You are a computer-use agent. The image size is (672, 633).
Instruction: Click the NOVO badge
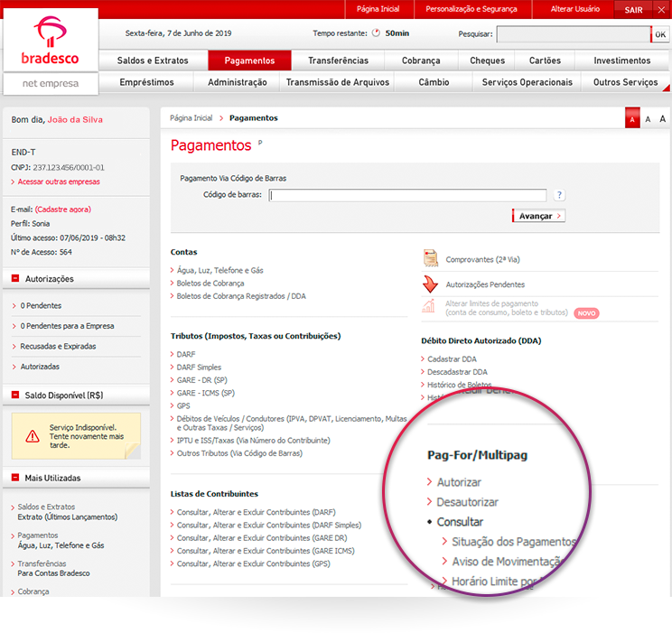(586, 313)
